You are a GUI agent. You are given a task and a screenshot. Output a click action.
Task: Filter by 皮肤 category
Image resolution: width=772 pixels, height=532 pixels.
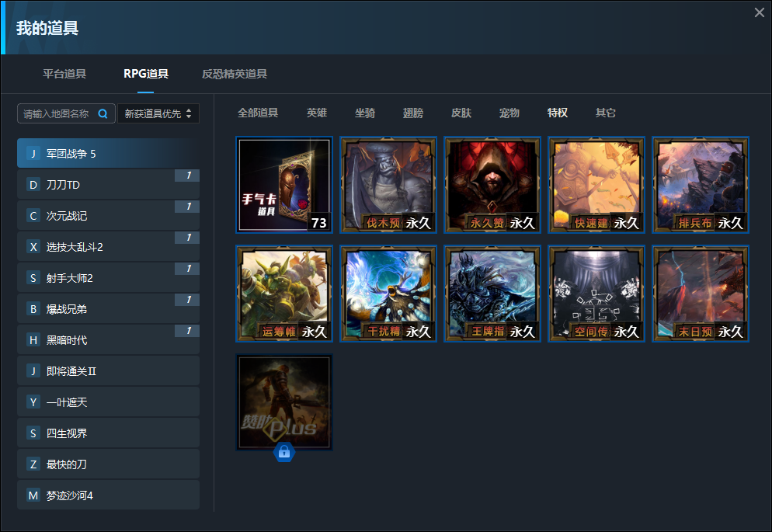(461, 113)
